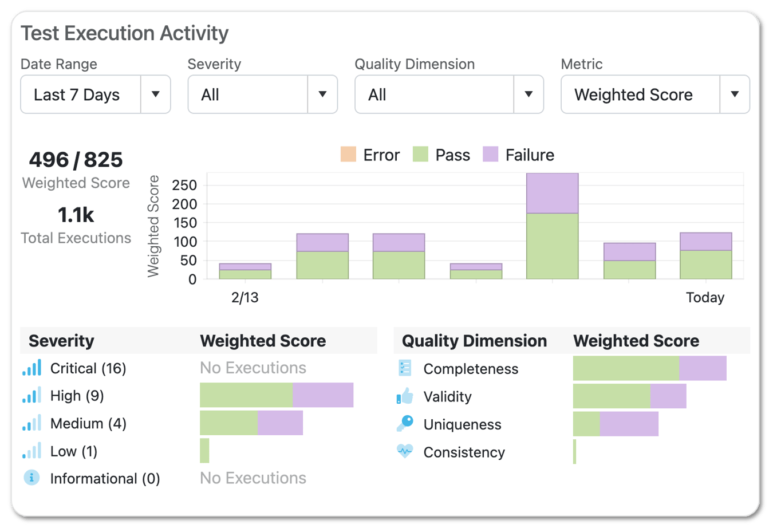Click the Severity column header

[61, 341]
